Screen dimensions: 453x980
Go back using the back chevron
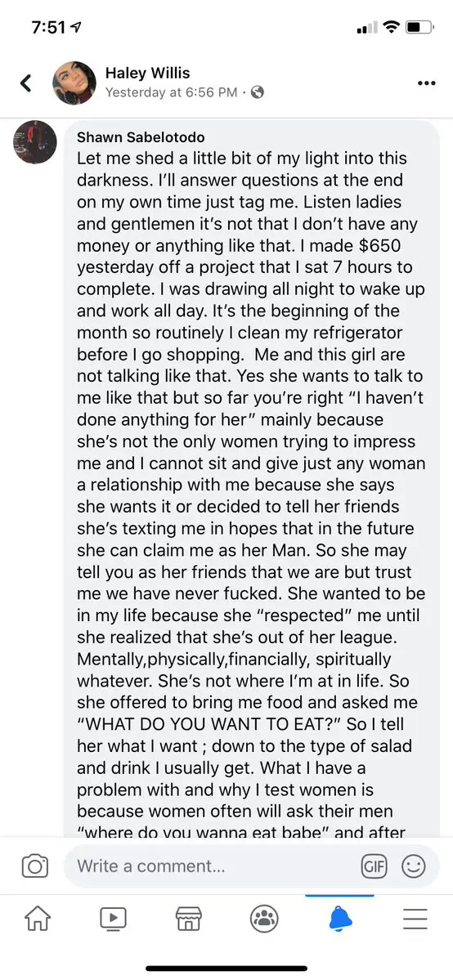(25, 83)
